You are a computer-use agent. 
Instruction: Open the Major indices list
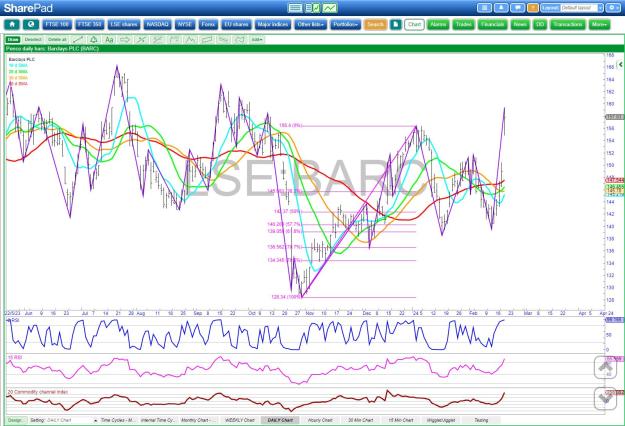coord(273,24)
